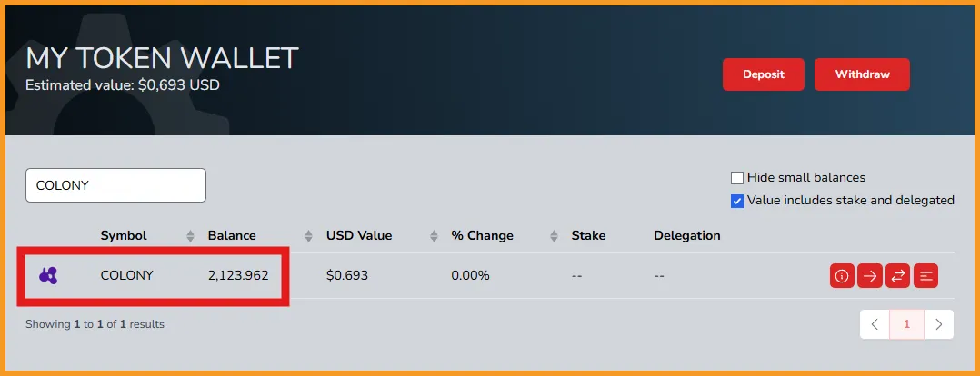980x376 pixels.
Task: Click the send arrow icon for COLONY
Action: [869, 275]
